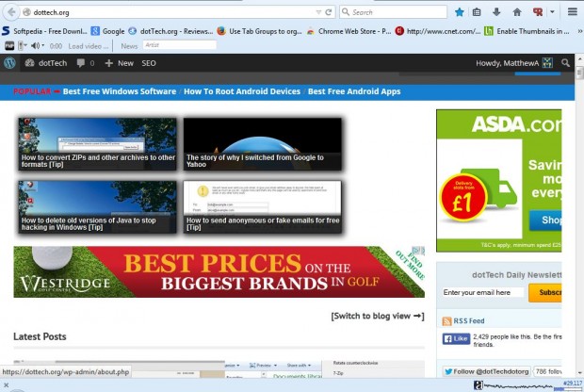Image resolution: width=584 pixels, height=392 pixels.
Task: Open the Firefox hamburger menu
Action: pyautogui.click(x=573, y=12)
